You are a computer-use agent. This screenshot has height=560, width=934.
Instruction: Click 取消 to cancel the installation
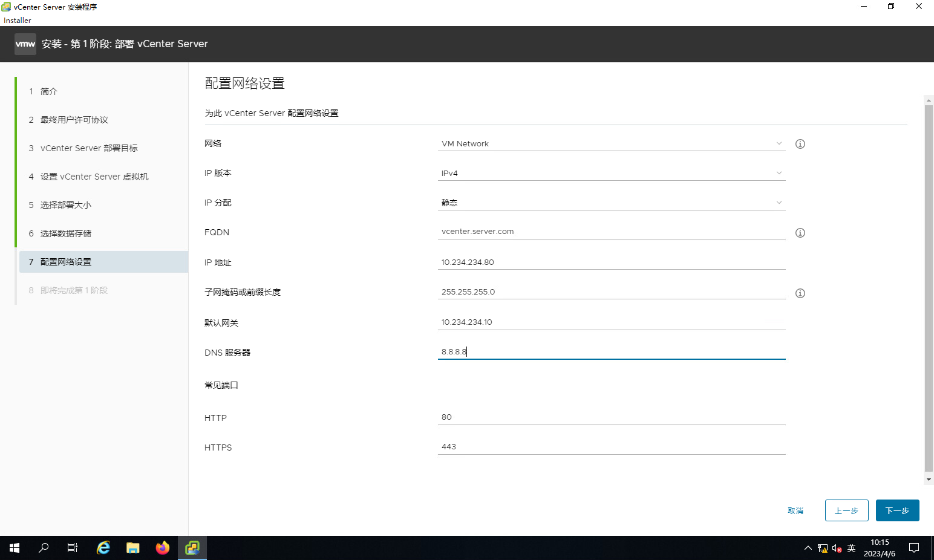(x=795, y=511)
